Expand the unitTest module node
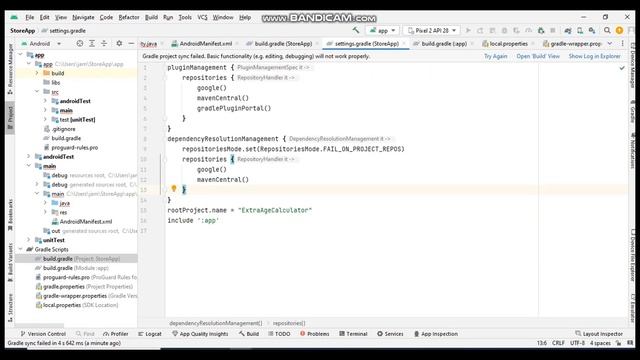This screenshot has height=360, width=640. pyautogui.click(x=29, y=240)
